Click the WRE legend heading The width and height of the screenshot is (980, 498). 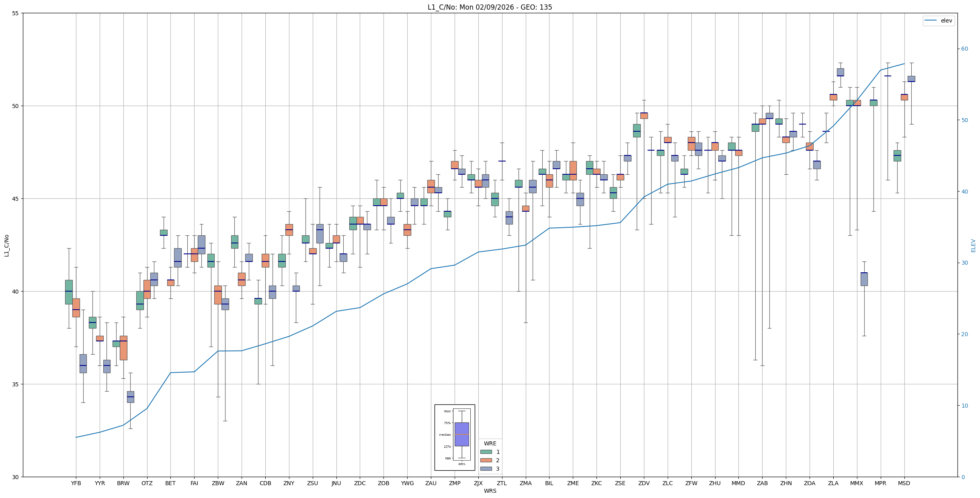(x=490, y=443)
